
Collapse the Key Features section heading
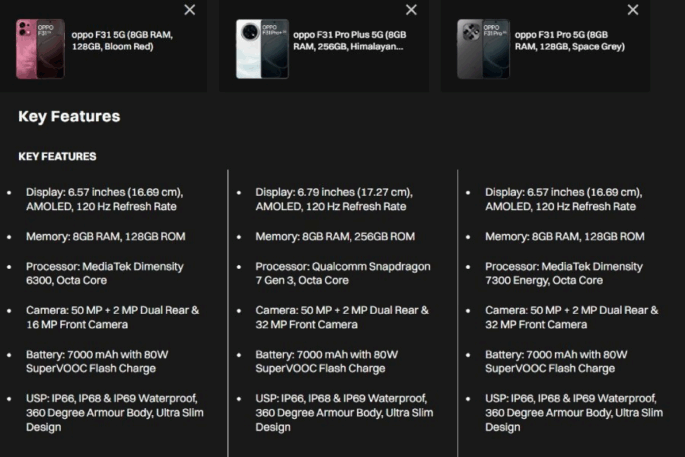pyautogui.click(x=69, y=117)
